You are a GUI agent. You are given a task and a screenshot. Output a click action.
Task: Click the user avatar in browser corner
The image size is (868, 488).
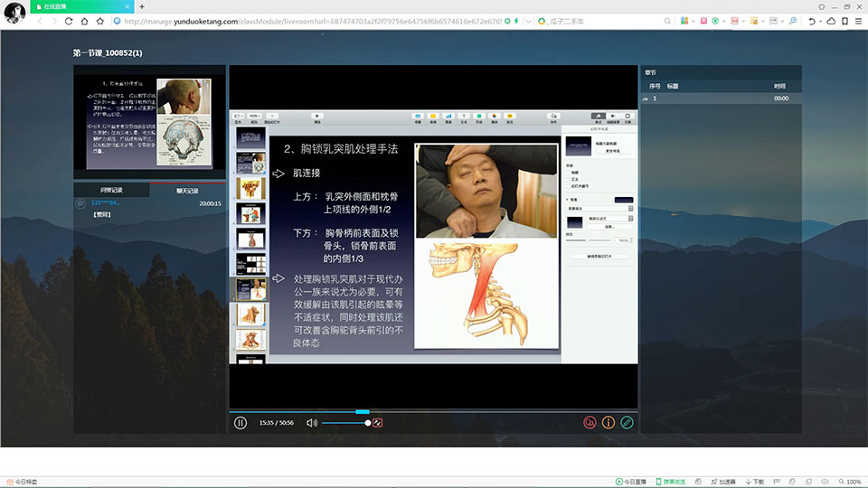click(14, 12)
